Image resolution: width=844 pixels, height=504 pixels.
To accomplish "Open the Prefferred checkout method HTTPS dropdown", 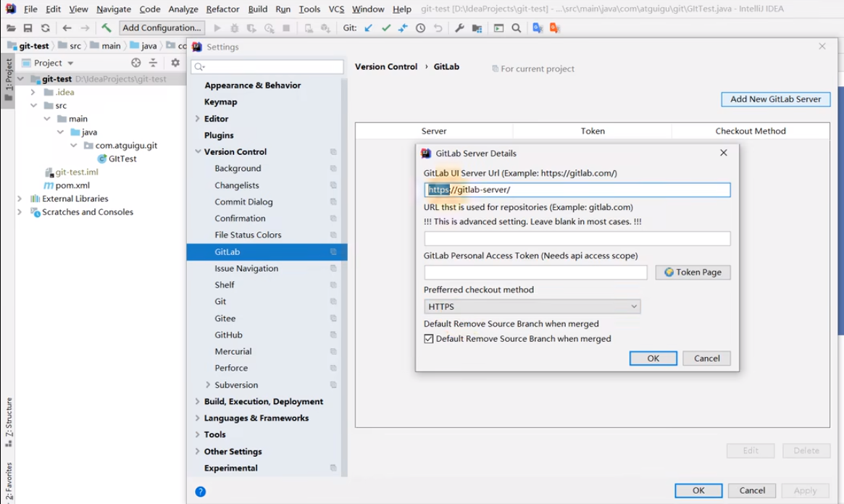I will pos(532,306).
